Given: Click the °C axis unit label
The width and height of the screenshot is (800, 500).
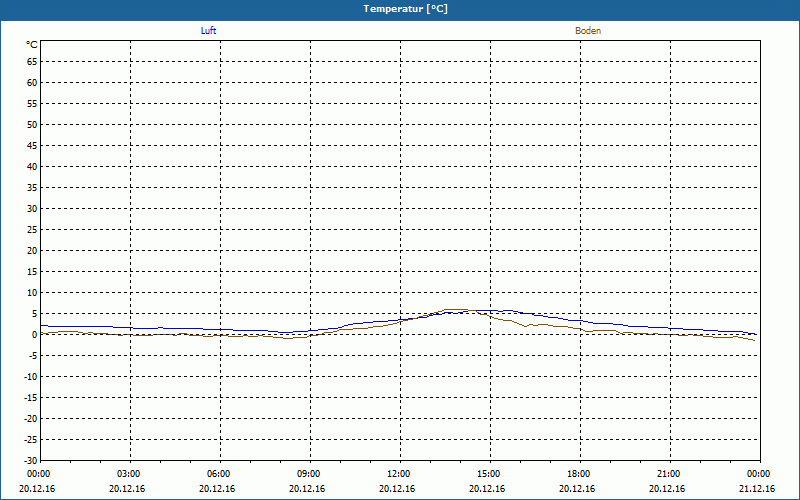Looking at the screenshot, I should pos(32,45).
